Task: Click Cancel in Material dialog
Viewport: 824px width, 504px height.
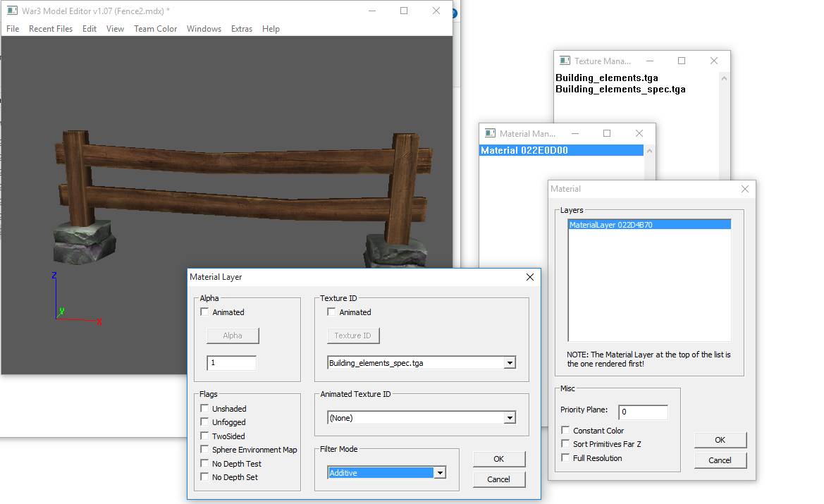Action: click(720, 460)
